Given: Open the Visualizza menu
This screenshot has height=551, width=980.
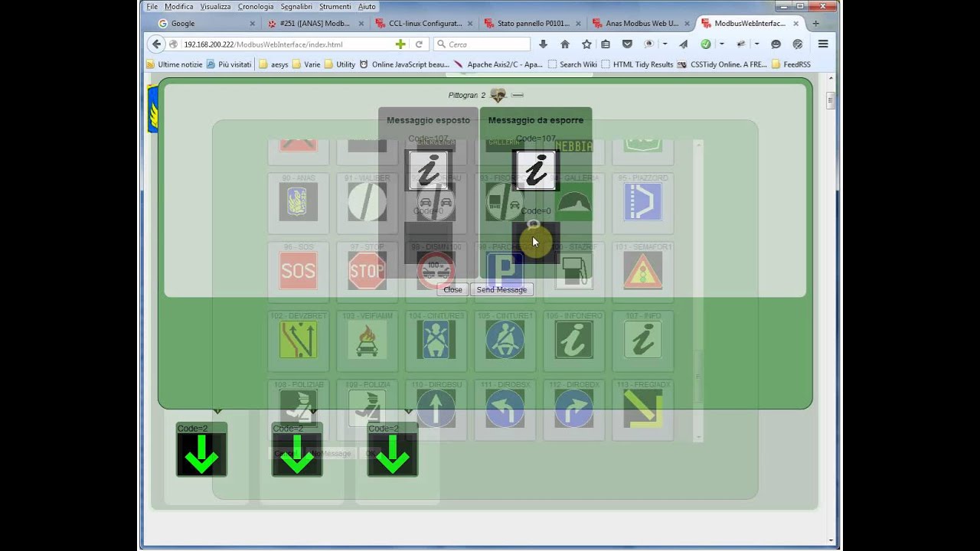Looking at the screenshot, I should point(215,7).
